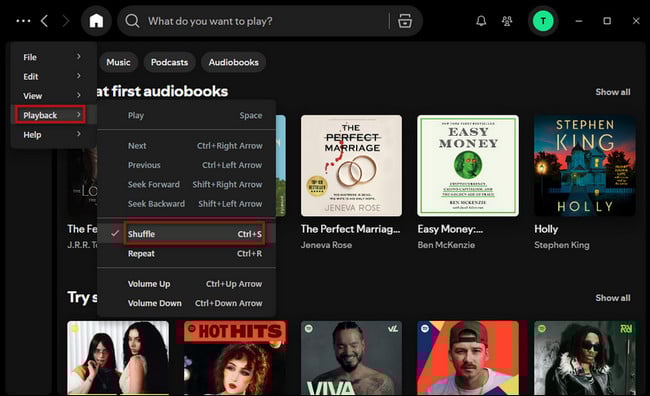This screenshot has height=396, width=650.
Task: Click Show all for the Try section
Action: tap(613, 298)
